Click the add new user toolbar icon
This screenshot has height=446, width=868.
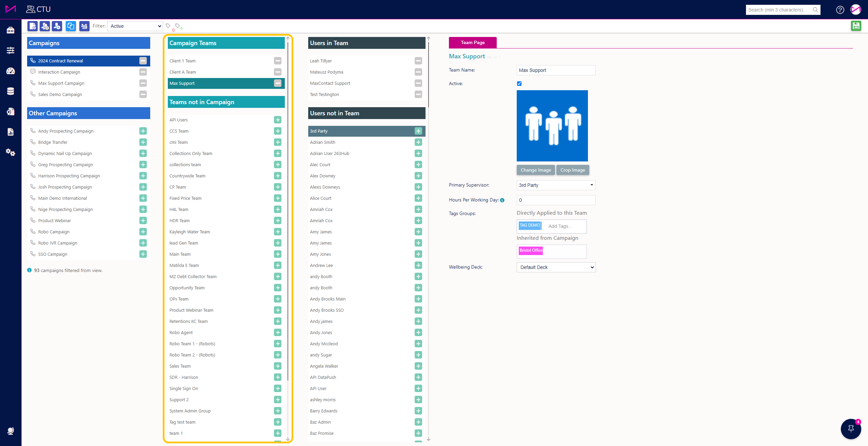[57, 26]
